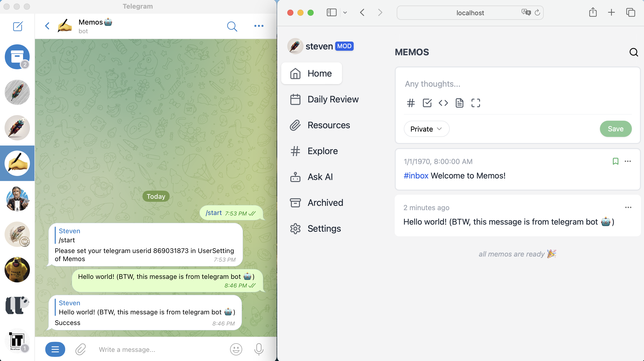644x361 pixels.
Task: Click the 'Steven Hello world!' reply quote
Action: pyautogui.click(x=145, y=307)
